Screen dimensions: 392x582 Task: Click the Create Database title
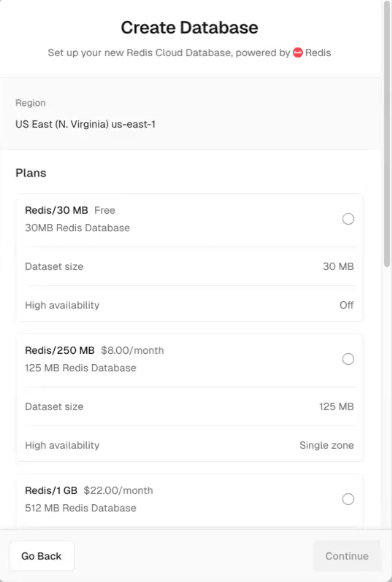click(189, 27)
